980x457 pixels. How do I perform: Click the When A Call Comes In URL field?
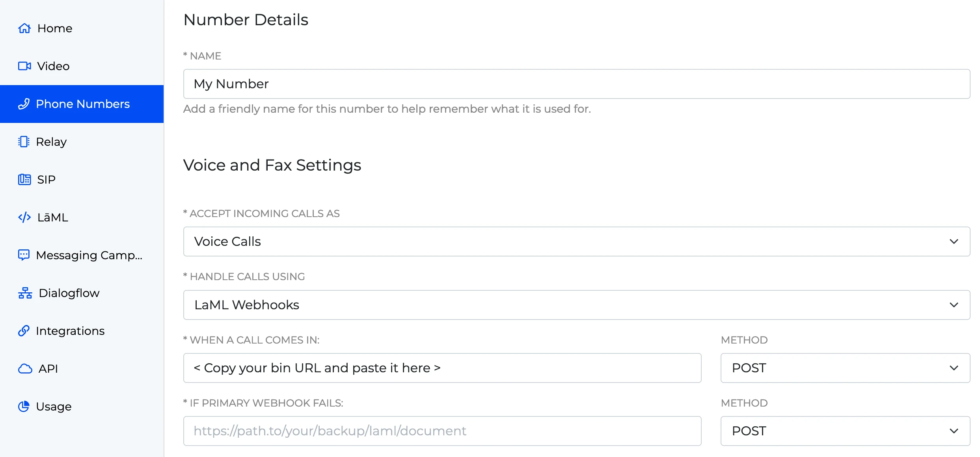click(x=442, y=368)
